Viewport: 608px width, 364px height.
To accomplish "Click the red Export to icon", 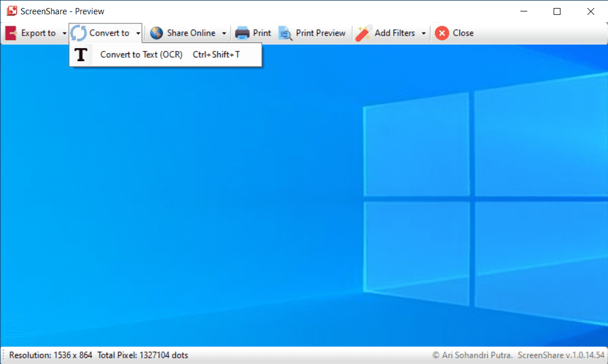I will click(11, 33).
